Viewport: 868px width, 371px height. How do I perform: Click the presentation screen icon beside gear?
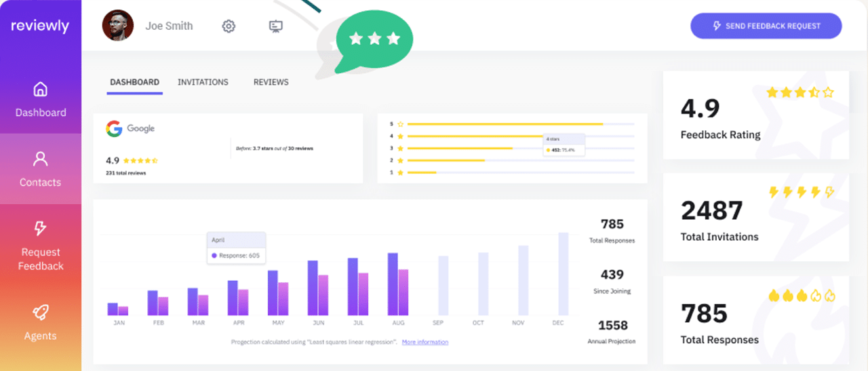point(275,26)
